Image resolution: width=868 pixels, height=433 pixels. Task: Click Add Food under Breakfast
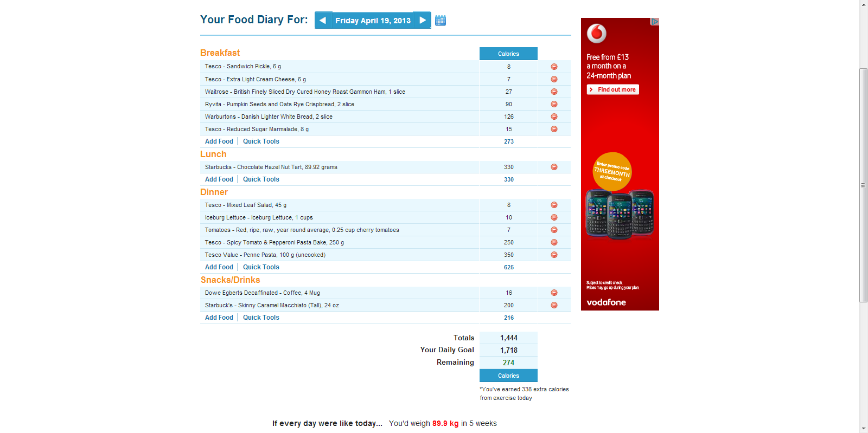coord(219,141)
